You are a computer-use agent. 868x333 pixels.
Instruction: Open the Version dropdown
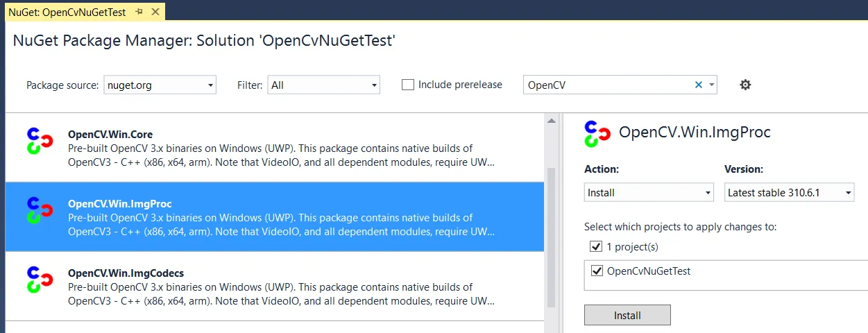[x=789, y=192]
